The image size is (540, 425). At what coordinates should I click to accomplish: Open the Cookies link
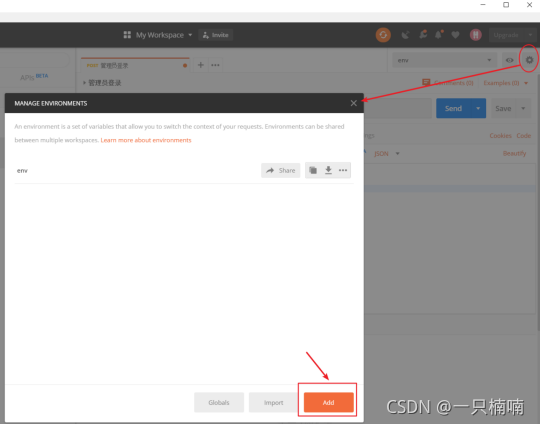click(500, 136)
